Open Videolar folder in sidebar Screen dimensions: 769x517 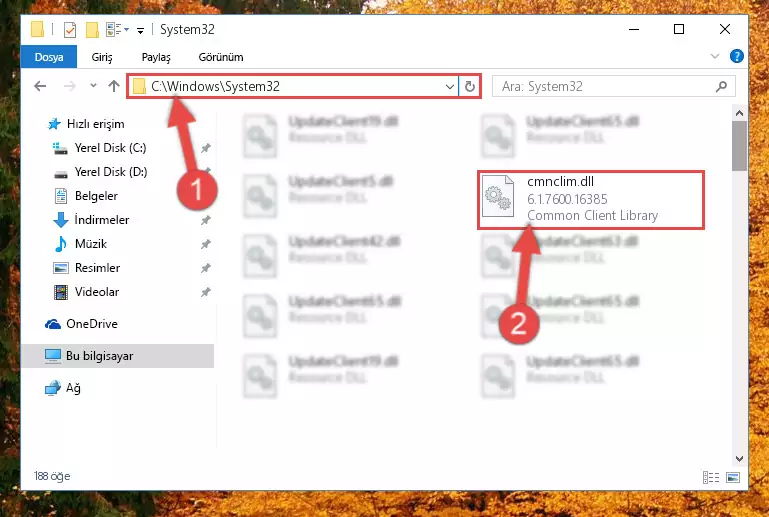click(97, 292)
